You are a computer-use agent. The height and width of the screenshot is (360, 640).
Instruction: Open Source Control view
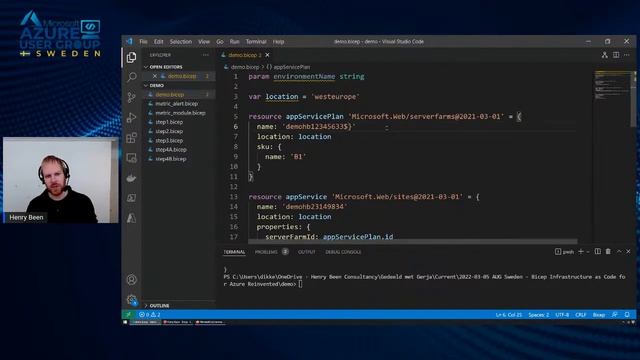[131, 97]
